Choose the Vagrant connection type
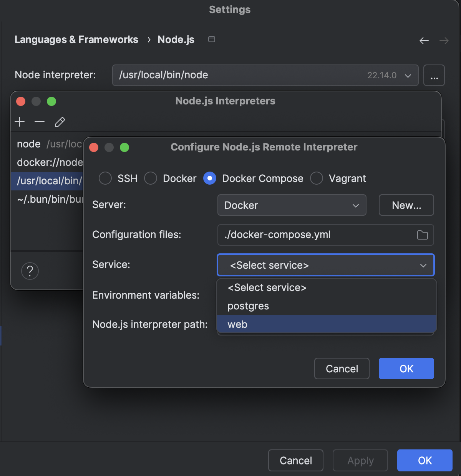 click(316, 178)
